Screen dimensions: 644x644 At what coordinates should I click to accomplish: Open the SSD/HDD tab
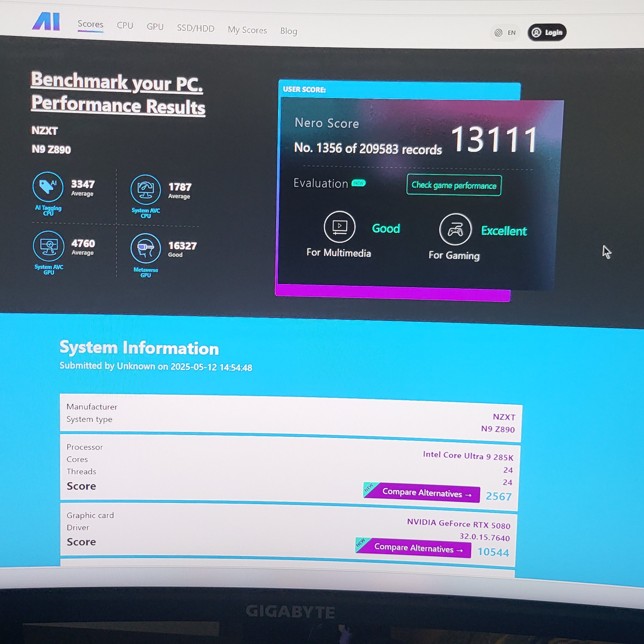[x=196, y=28]
